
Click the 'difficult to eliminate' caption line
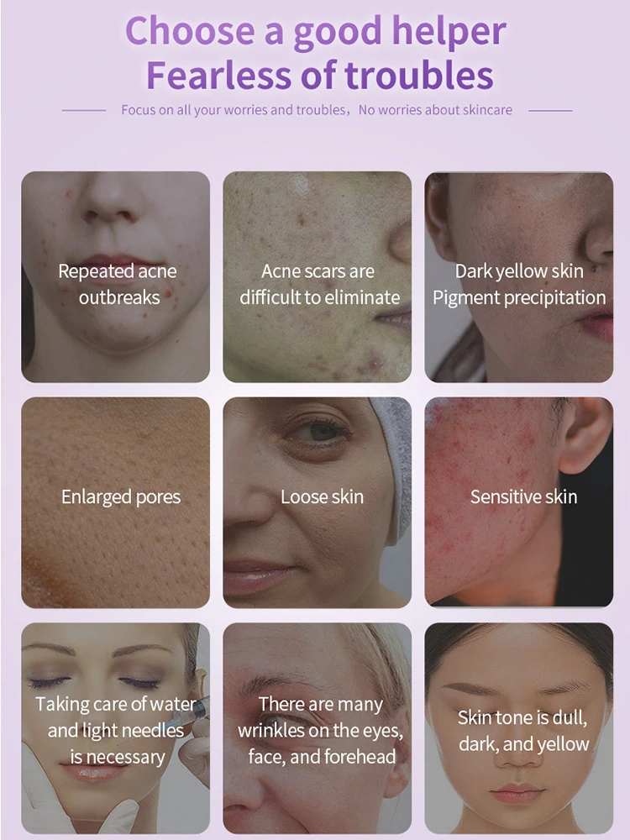(320, 297)
